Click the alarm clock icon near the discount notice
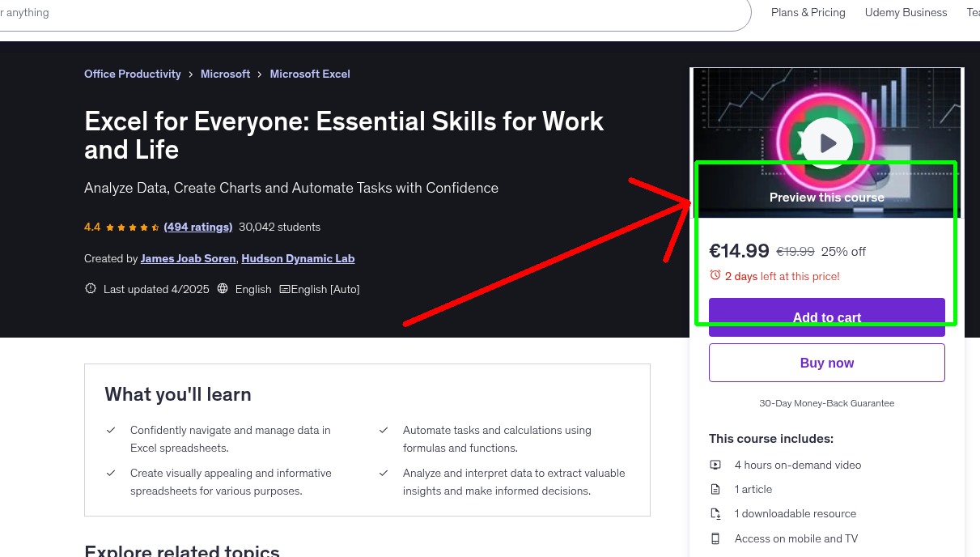 click(x=716, y=275)
